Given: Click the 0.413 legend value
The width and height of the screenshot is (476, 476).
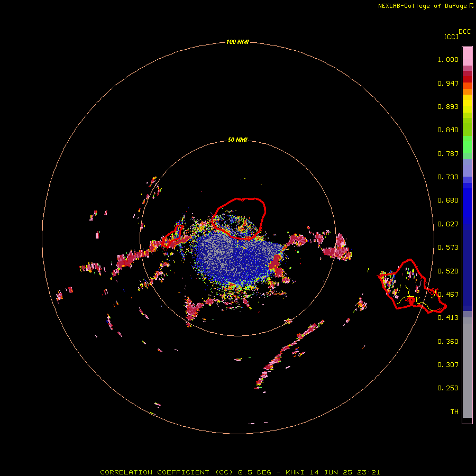Looking at the screenshot, I should (x=448, y=318).
